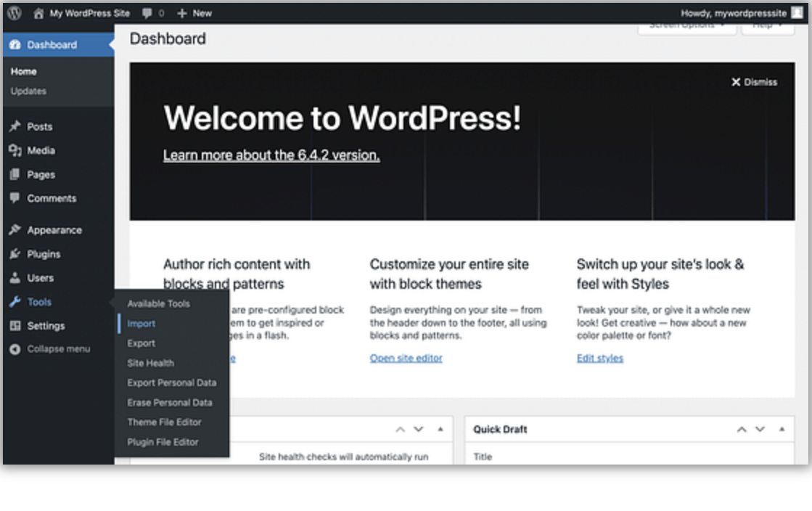Click the WordPress logo icon
This screenshot has width=812, height=511.
point(15,13)
